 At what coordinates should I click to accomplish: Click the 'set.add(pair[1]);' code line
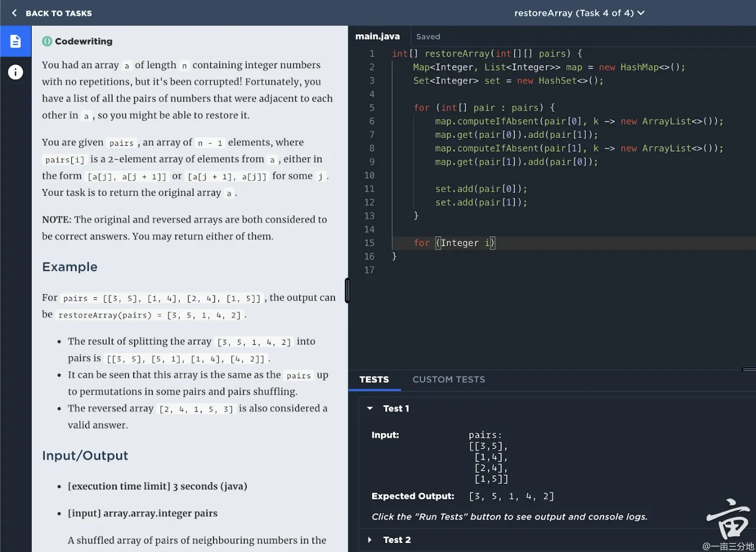click(481, 202)
